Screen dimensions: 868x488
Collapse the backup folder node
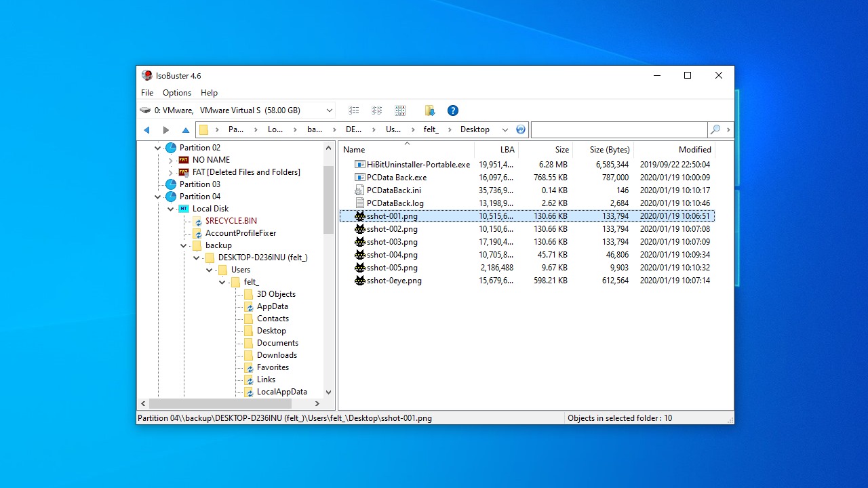[x=184, y=245]
